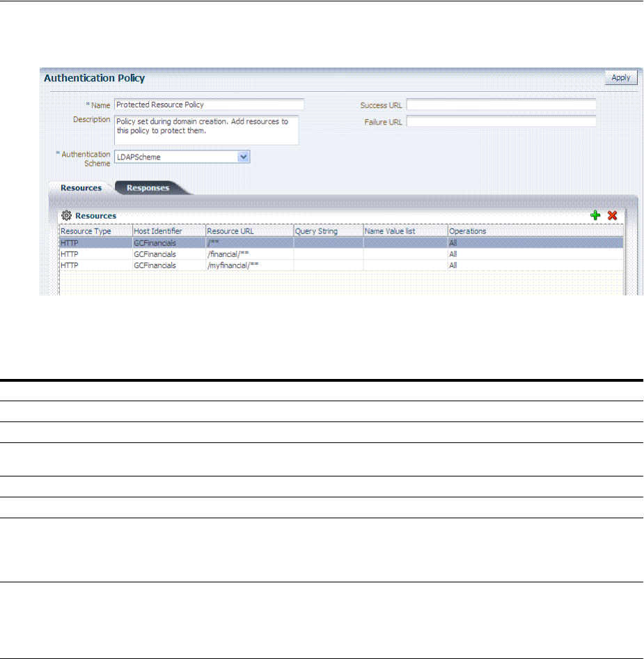This screenshot has width=644, height=659.
Task: Select the /financial/** resource row
Action: pyautogui.click(x=341, y=254)
